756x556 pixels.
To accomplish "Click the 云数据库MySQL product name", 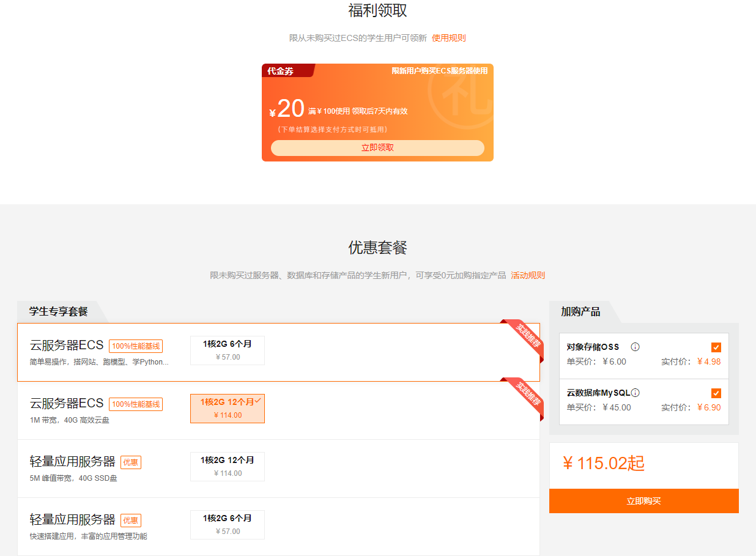I will tap(599, 393).
